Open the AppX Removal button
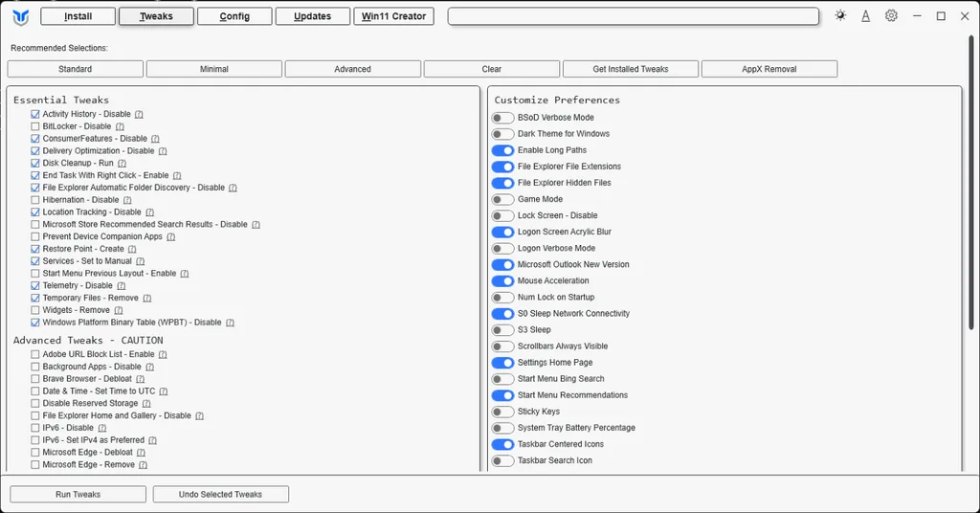This screenshot has height=513, width=980. point(769,69)
